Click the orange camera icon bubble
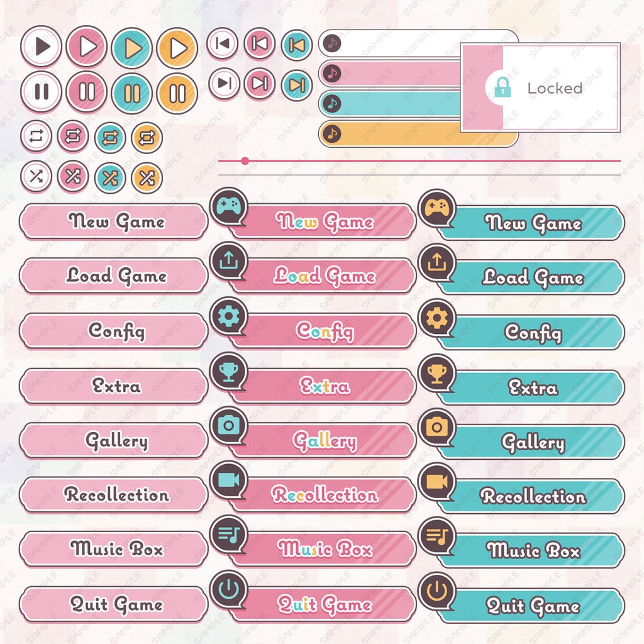 tap(436, 427)
